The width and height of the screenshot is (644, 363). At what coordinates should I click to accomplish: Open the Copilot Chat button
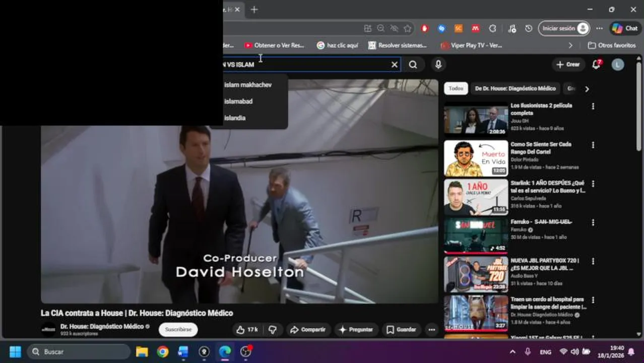pos(625,29)
